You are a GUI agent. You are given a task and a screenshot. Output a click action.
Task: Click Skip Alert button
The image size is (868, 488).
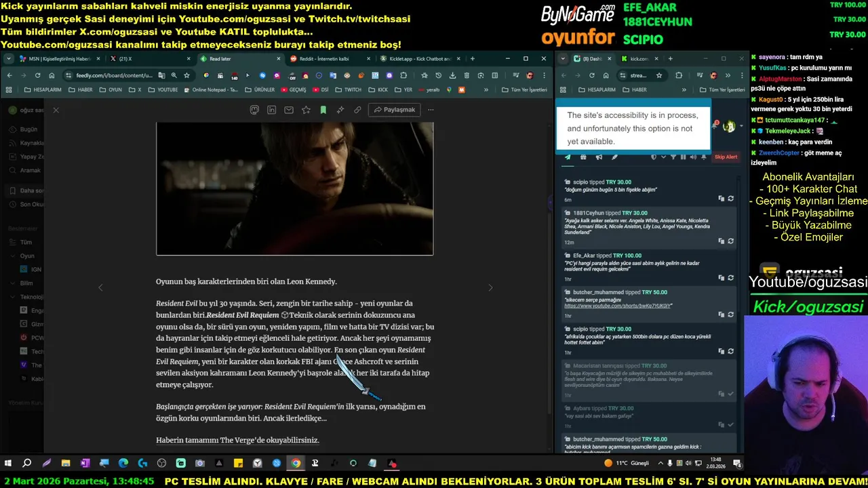click(726, 157)
